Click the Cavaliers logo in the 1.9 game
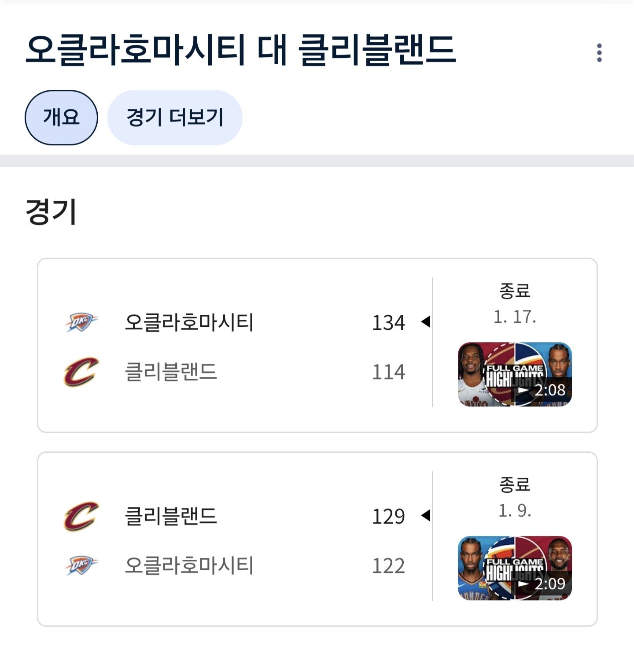 [x=81, y=516]
